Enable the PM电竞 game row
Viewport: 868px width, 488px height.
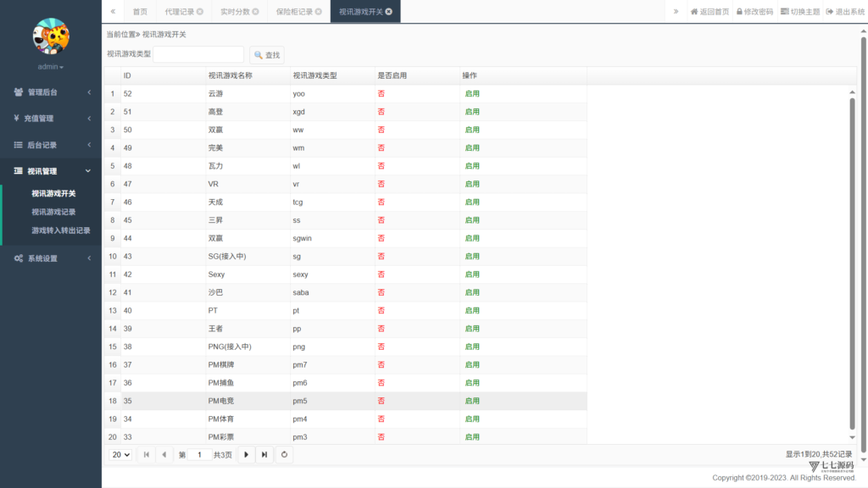(472, 401)
